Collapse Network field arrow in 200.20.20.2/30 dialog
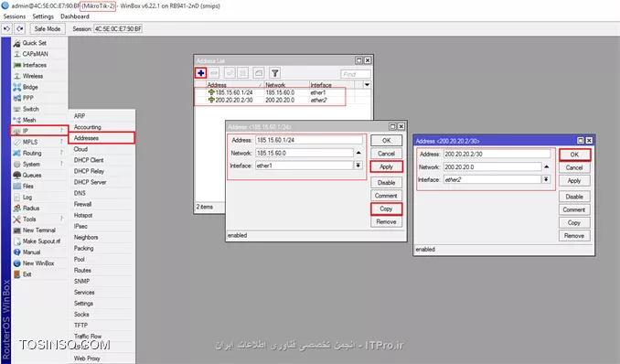Image resolution: width=620 pixels, height=364 pixels. point(546,167)
